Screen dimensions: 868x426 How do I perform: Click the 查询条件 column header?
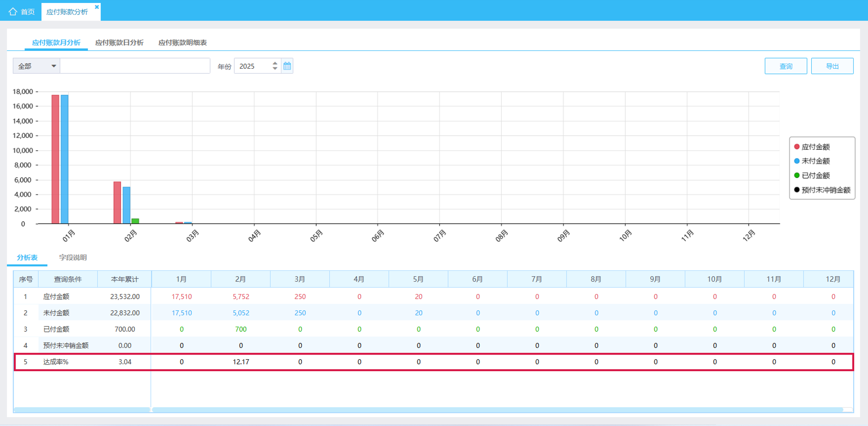(68, 279)
